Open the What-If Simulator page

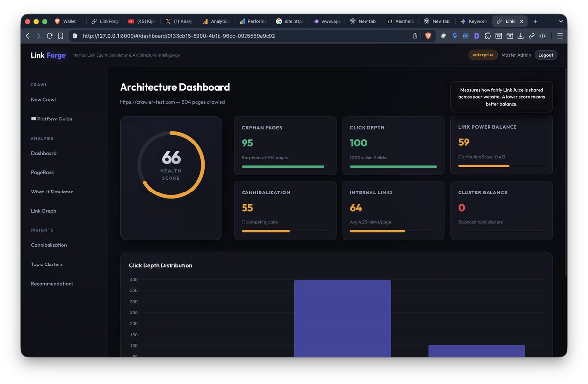click(x=51, y=192)
